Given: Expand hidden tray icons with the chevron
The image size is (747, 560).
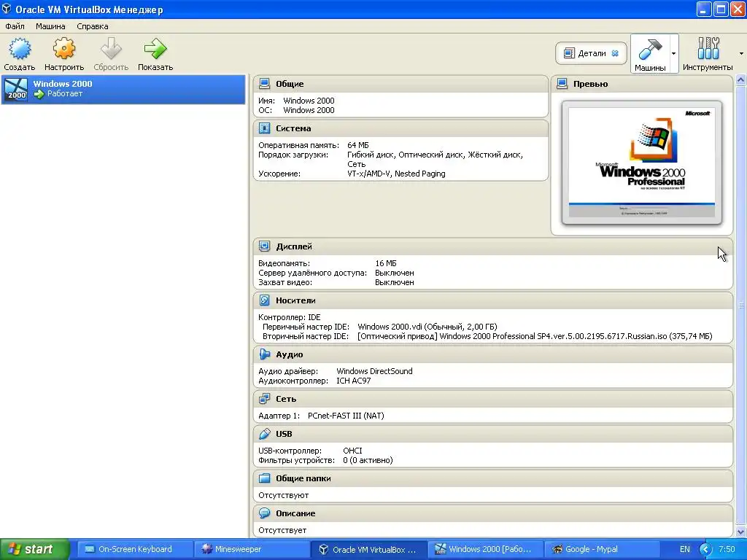Looking at the screenshot, I should (x=705, y=549).
